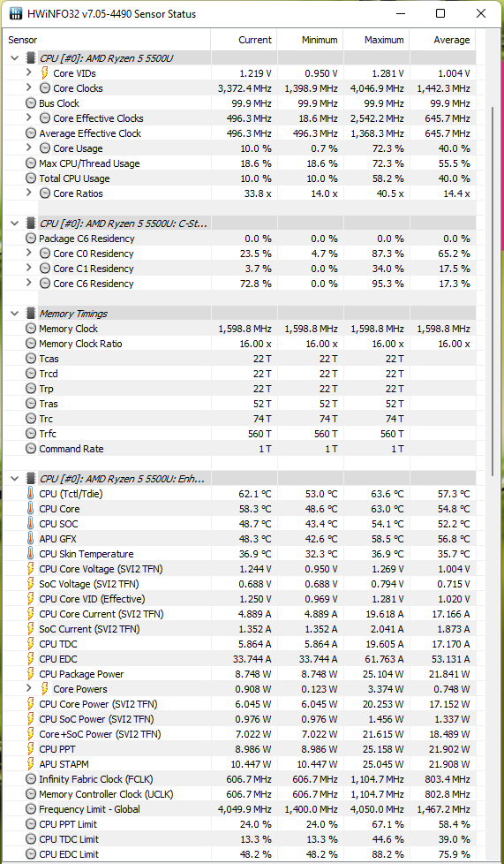Click the Maximum column header
This screenshot has height=864, width=504.
[x=377, y=40]
